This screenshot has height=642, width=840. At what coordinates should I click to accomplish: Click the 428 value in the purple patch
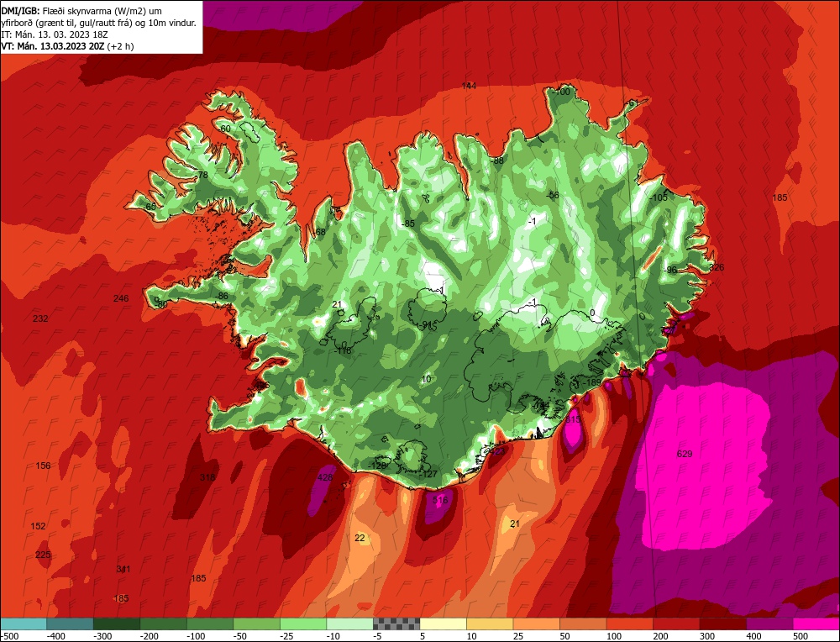click(325, 477)
